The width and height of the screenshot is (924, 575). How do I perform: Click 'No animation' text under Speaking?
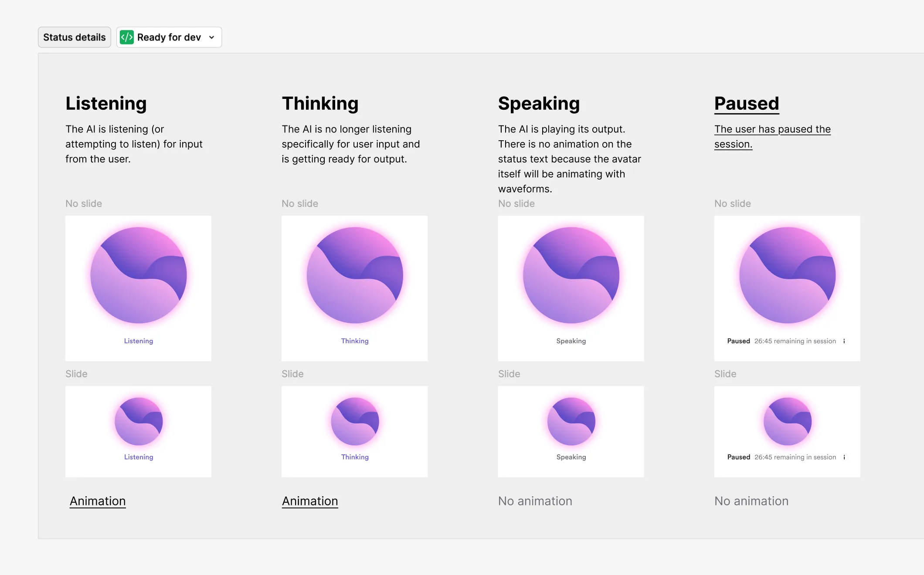point(535,501)
